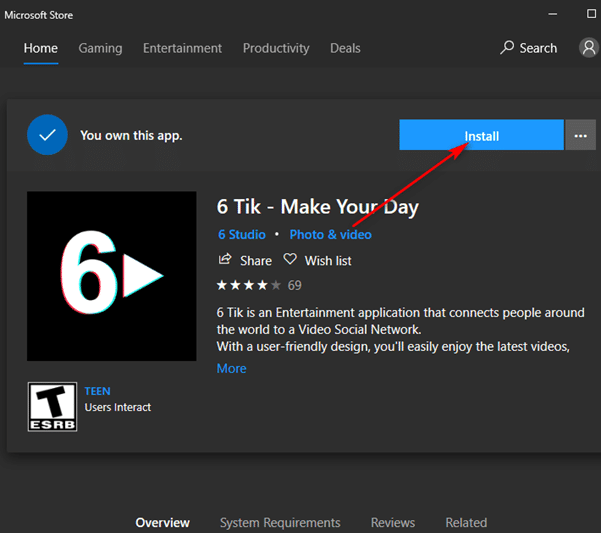Minimize the Microsoft Store window
Screen dimensions: 601x533
[x=552, y=14]
